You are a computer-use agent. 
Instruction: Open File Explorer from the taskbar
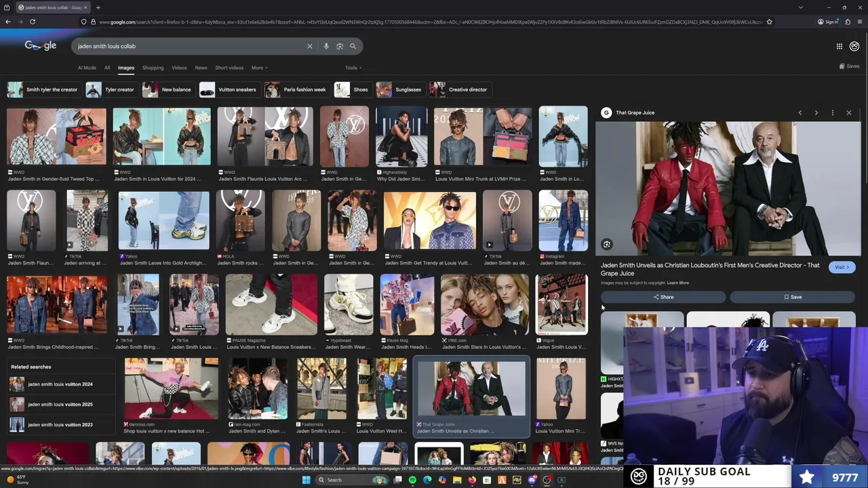(x=457, y=480)
